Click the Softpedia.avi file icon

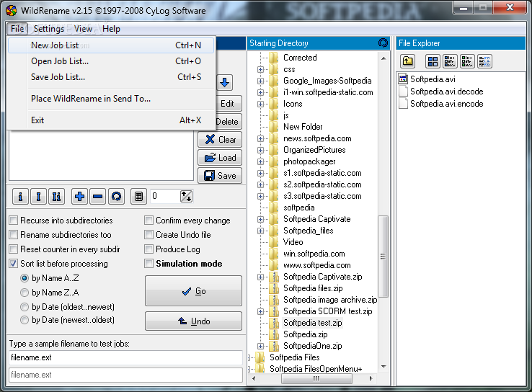pyautogui.click(x=403, y=79)
